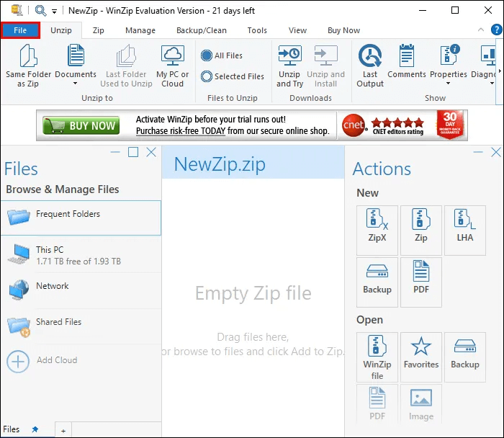Click the search magnifier in title bar

[x=40, y=11]
